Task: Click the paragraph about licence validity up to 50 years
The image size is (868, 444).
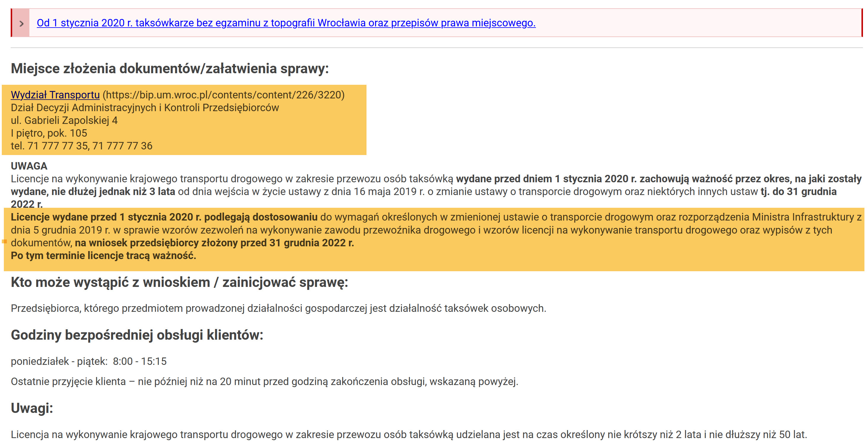Action: pyautogui.click(x=408, y=435)
